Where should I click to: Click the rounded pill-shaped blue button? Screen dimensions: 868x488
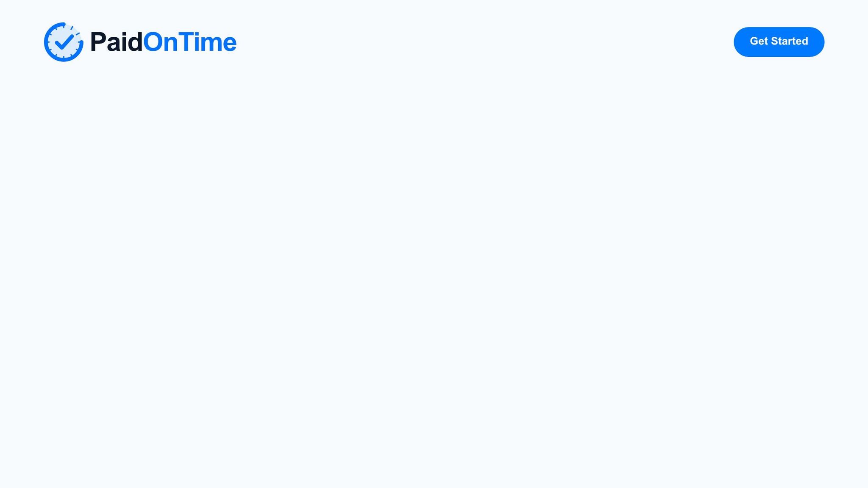(779, 42)
